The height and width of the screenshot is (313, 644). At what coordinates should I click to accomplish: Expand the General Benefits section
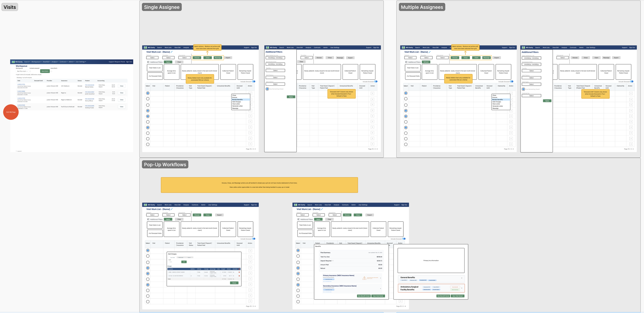(x=462, y=278)
